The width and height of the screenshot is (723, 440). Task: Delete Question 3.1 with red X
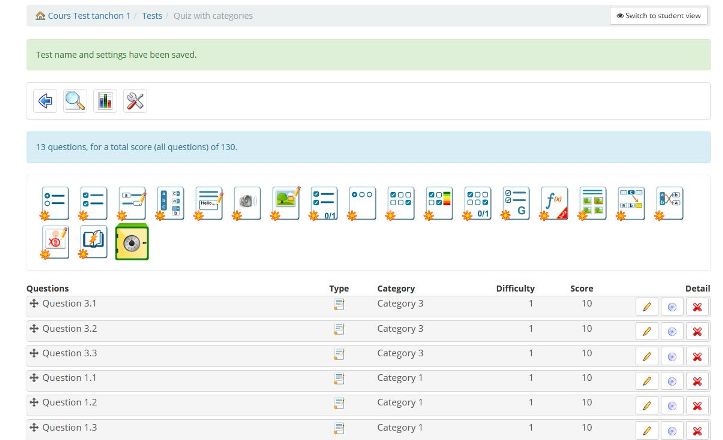click(x=697, y=307)
